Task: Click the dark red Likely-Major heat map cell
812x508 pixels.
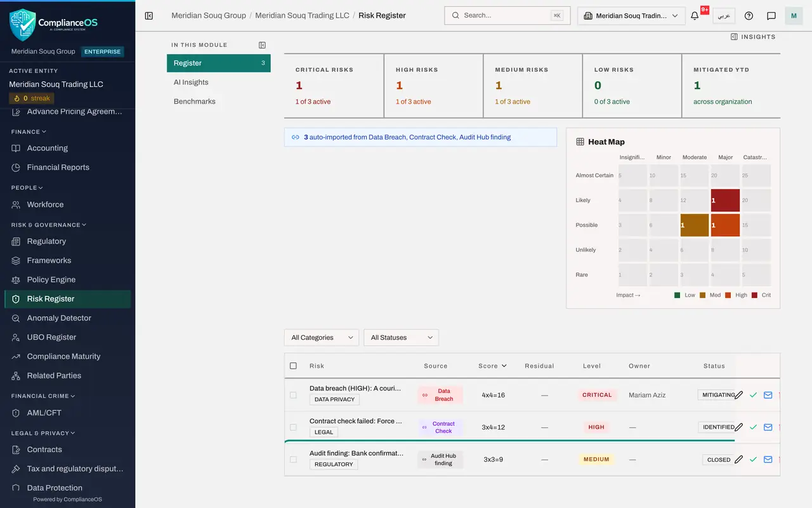Action: pos(725,200)
